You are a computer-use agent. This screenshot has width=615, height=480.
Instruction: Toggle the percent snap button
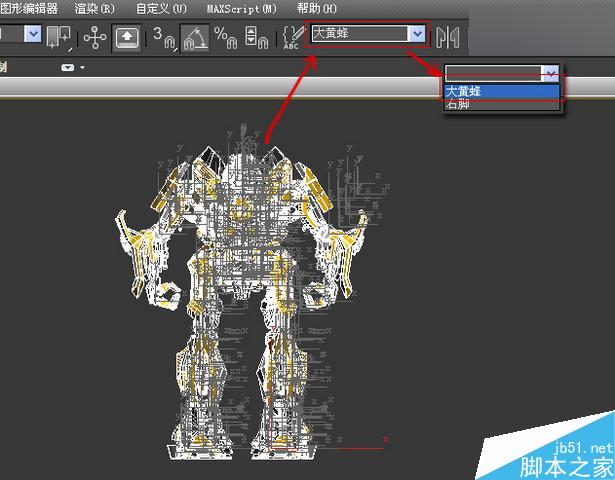[226, 38]
